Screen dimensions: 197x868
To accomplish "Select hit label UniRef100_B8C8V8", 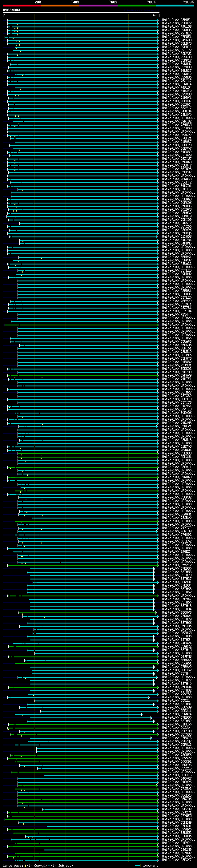I will click(x=177, y=612).
